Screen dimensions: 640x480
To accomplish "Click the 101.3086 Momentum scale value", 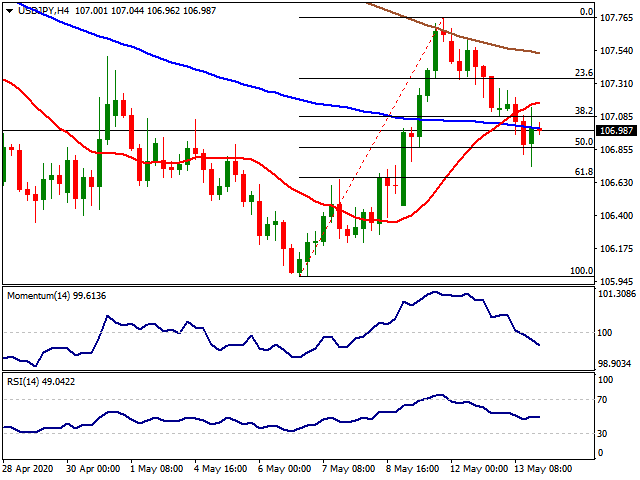I will [x=617, y=293].
